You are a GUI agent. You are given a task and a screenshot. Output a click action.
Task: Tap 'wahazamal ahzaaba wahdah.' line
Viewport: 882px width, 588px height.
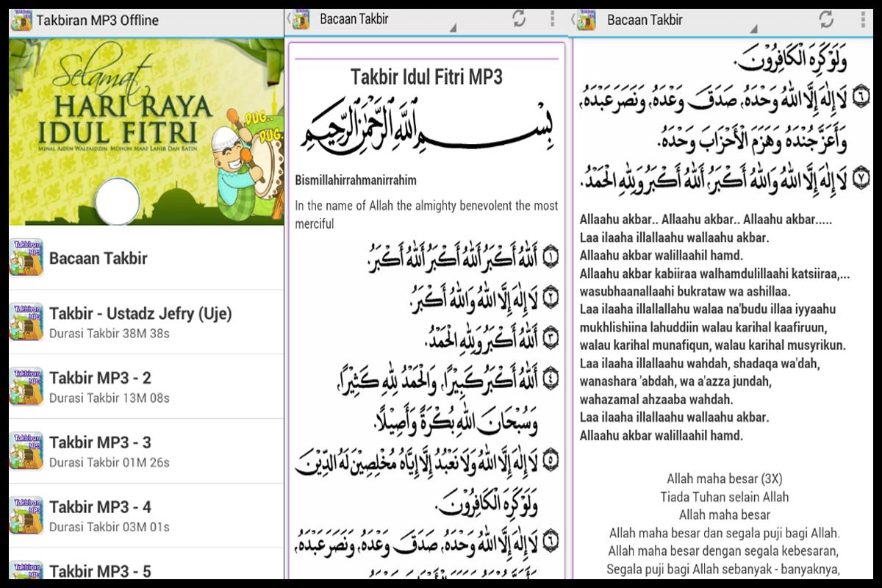(656, 400)
